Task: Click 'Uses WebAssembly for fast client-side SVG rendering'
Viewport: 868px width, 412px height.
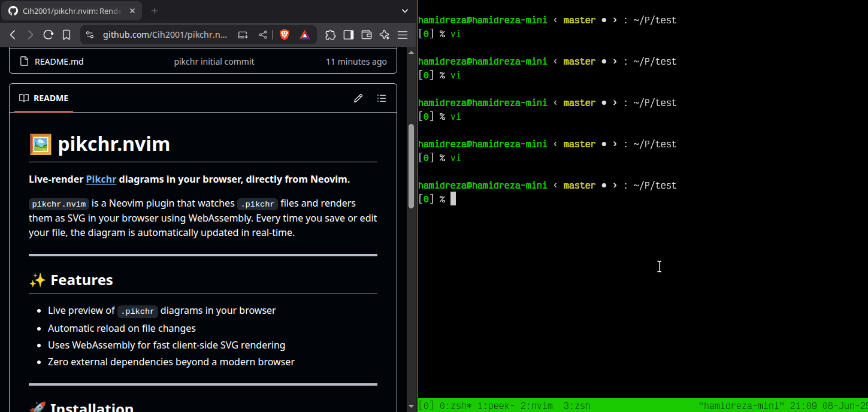Action: coord(167,345)
